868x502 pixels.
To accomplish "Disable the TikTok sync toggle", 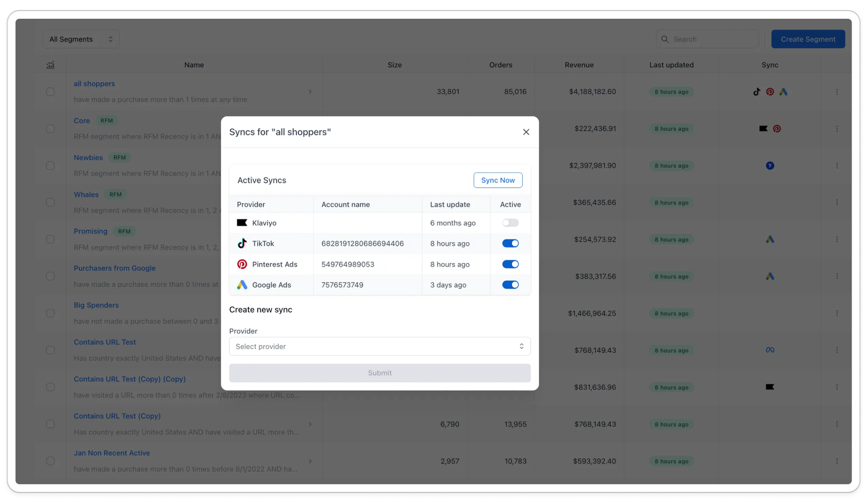I will (510, 243).
